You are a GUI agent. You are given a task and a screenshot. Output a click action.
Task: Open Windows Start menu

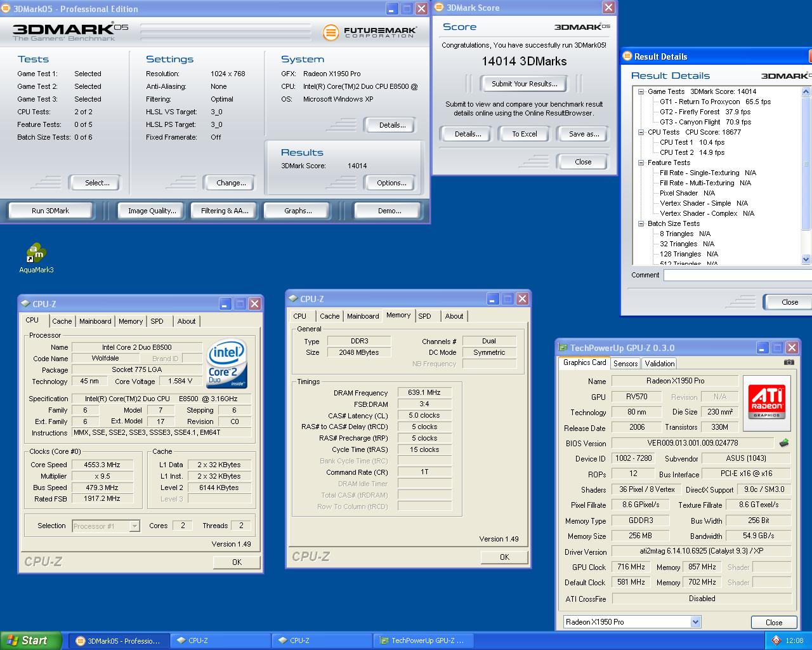pos(31,640)
